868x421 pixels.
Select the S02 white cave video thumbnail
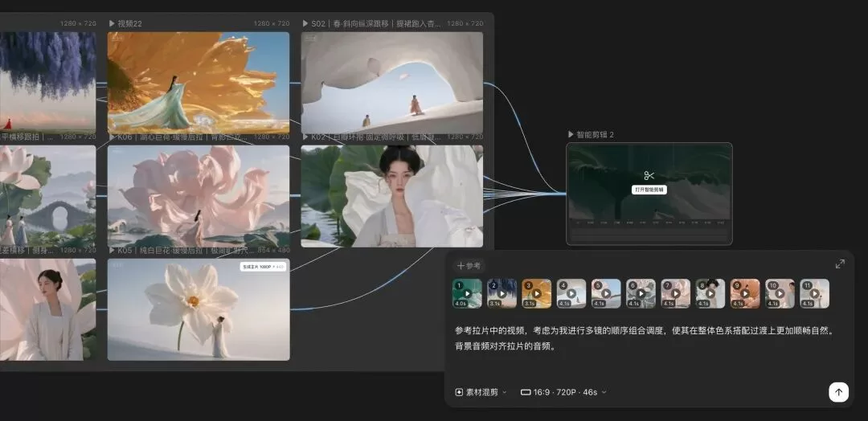tap(392, 83)
